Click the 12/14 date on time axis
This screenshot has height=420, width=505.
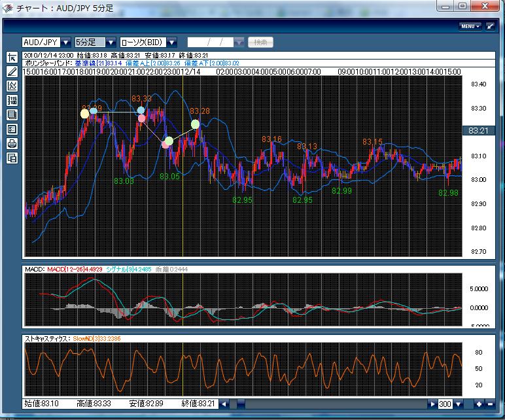(191, 72)
